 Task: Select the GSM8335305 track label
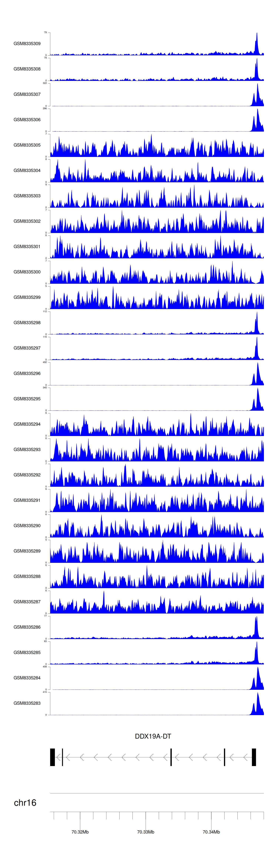pos(27,145)
